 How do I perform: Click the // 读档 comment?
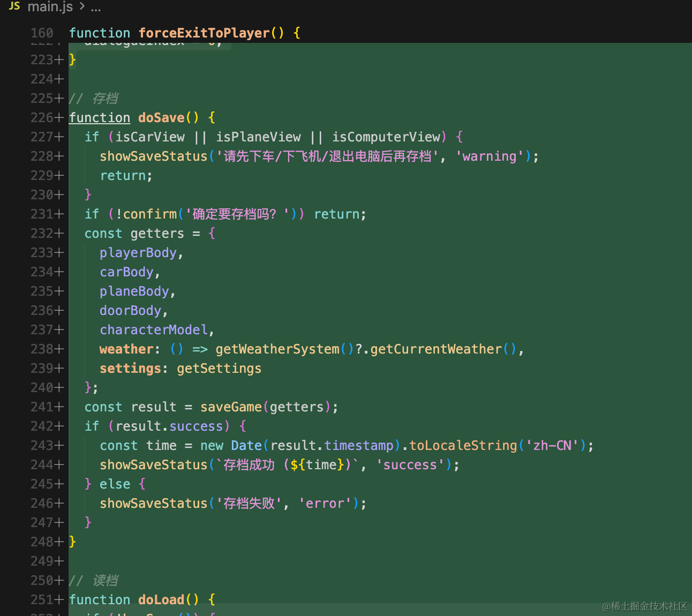(x=94, y=580)
